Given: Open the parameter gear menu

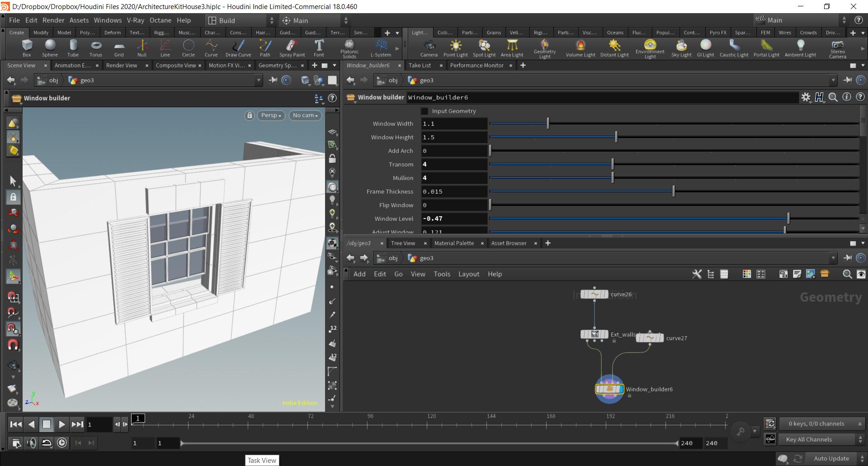Looking at the screenshot, I should pos(806,97).
